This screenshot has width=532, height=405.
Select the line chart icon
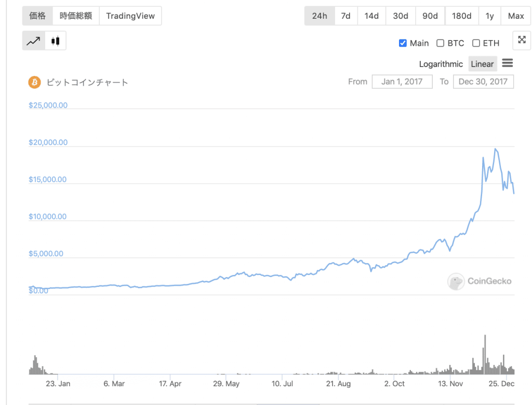coord(33,40)
